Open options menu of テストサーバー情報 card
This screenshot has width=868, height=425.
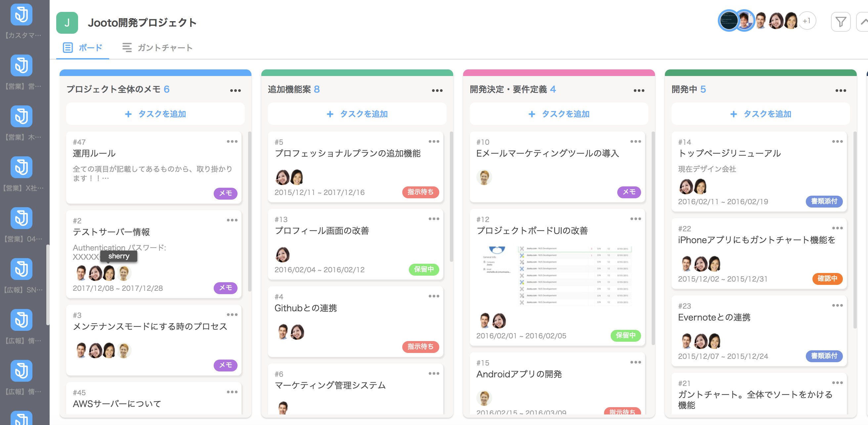(232, 220)
